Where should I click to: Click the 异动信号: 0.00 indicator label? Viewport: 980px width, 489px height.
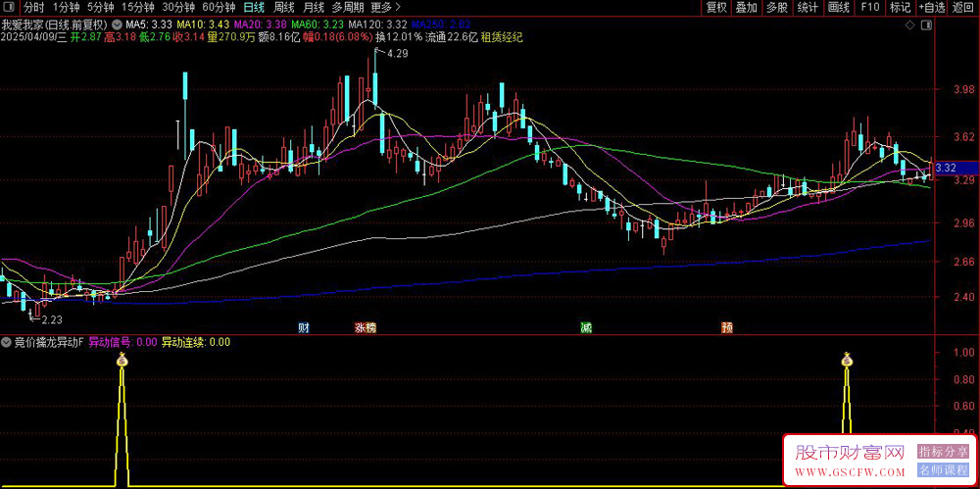pos(122,342)
